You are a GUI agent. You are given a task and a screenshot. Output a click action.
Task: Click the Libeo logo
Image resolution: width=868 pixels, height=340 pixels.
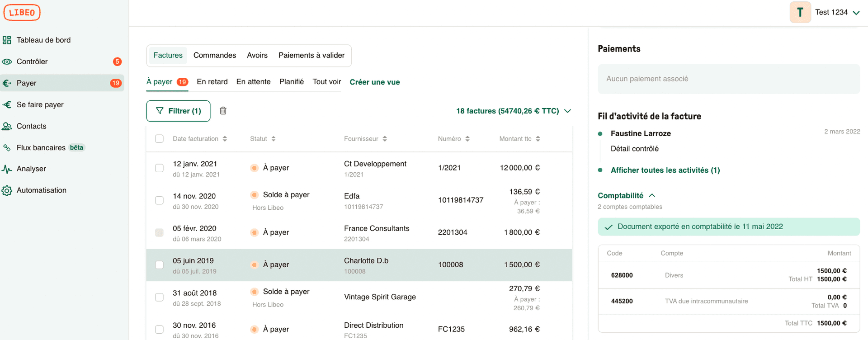pos(22,12)
